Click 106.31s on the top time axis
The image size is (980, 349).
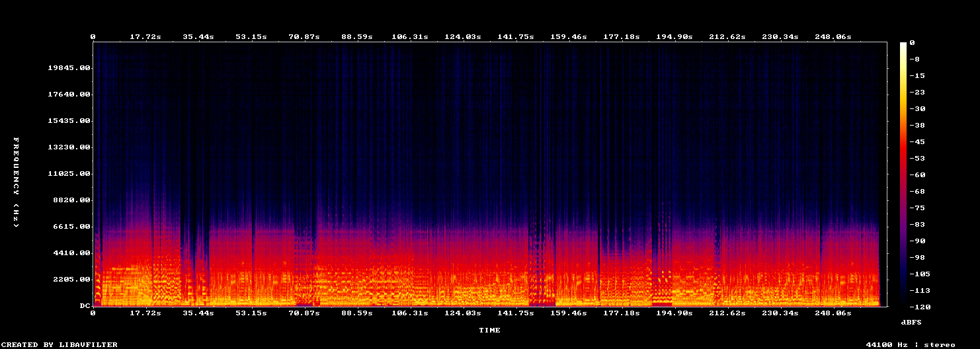410,36
